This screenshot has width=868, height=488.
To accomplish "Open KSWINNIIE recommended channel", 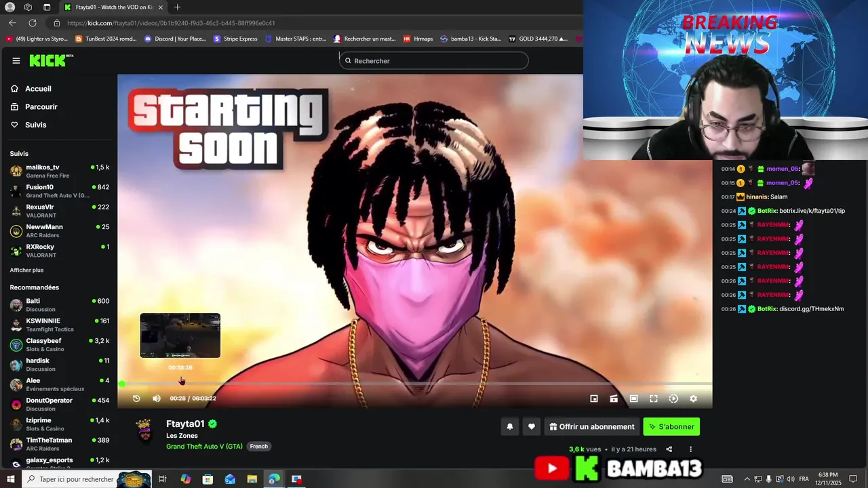I will tap(60, 325).
